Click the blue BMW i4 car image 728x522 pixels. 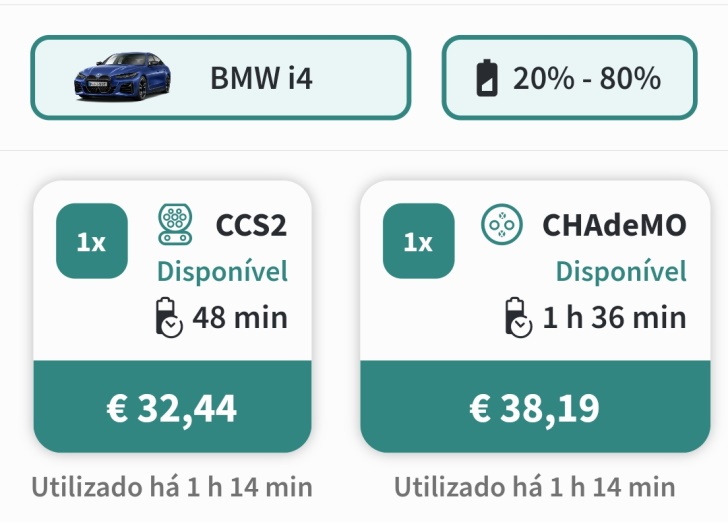[123, 77]
